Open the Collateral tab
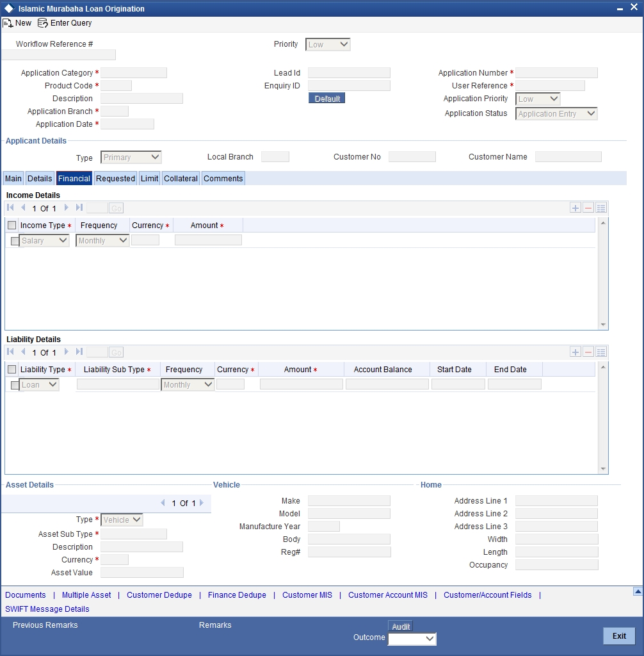This screenshot has width=644, height=656. 181,179
